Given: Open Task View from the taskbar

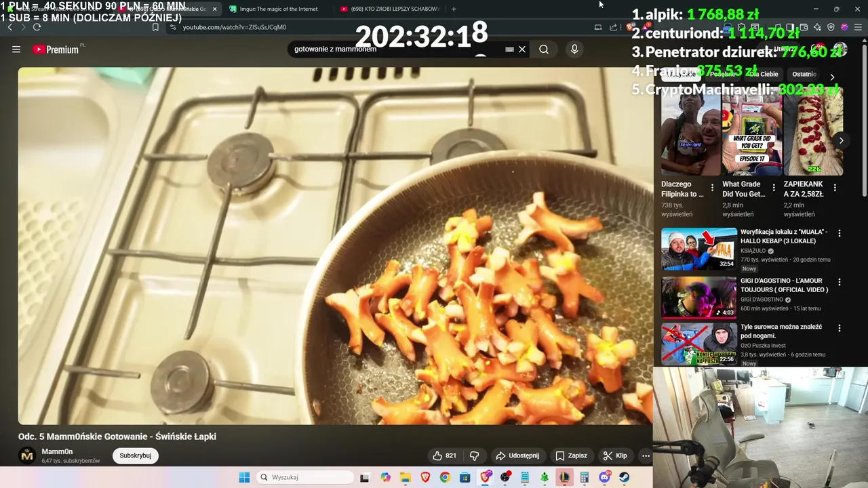Looking at the screenshot, I should click(365, 477).
